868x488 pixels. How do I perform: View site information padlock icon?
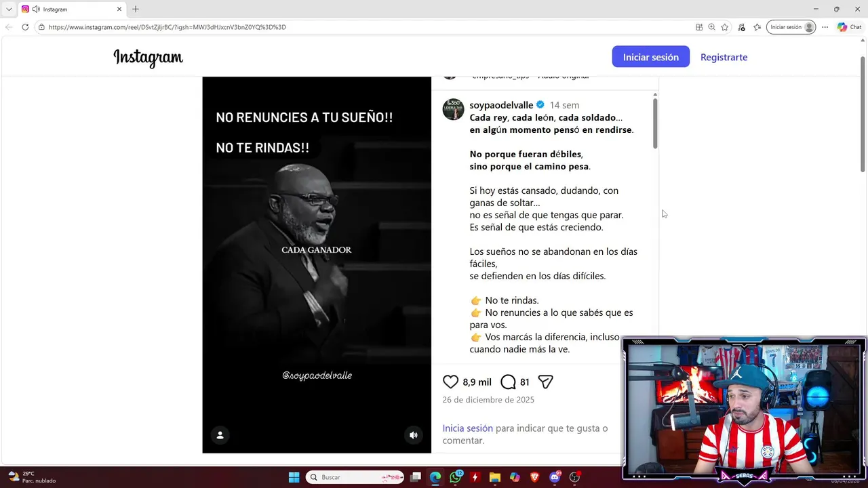[41, 27]
